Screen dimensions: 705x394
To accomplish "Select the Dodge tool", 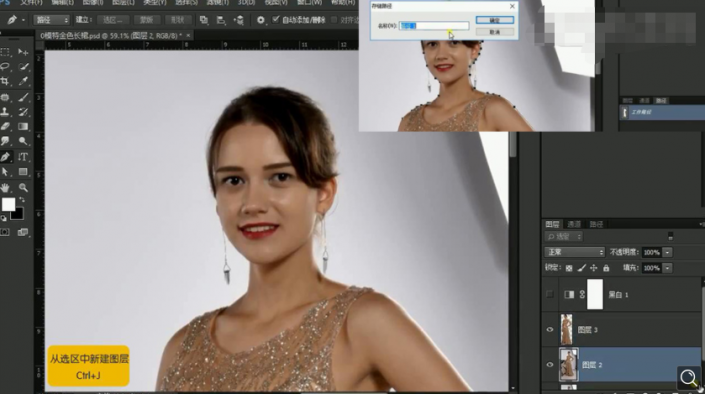I will click(x=23, y=141).
